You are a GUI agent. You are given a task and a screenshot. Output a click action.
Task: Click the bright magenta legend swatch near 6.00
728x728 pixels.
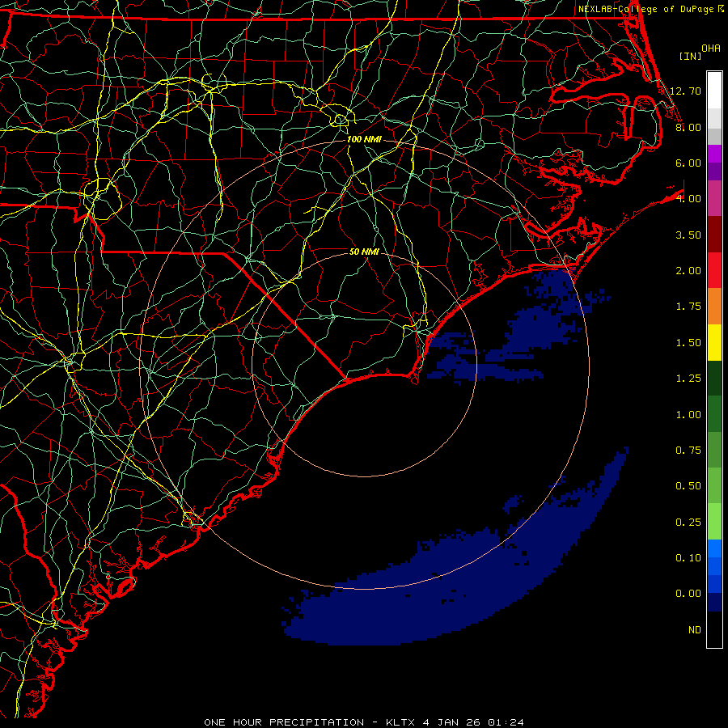click(714, 154)
